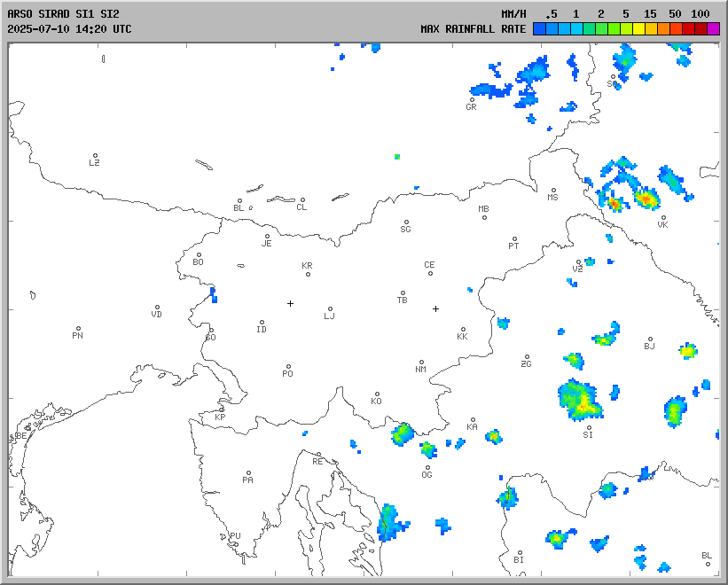Screen dimensions: 728x585
Task: Click the MM/H units label
Action: (513, 14)
